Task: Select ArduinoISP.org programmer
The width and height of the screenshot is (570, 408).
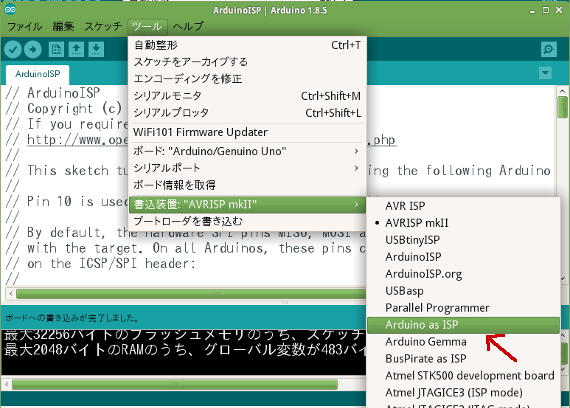Action: coord(463,274)
